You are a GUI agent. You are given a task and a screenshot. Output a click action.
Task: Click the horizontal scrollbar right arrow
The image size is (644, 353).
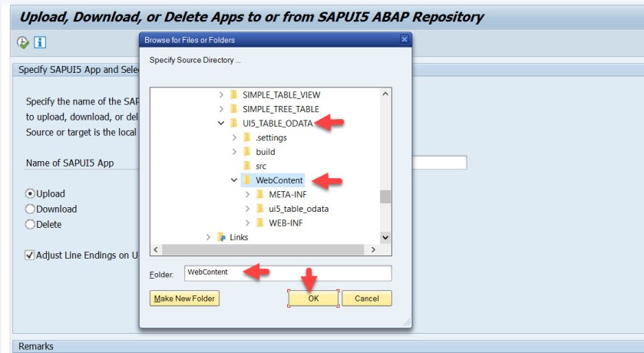point(373,249)
